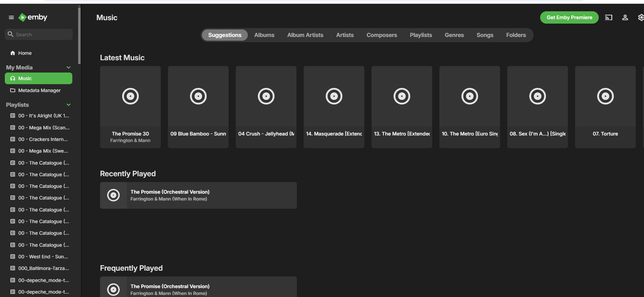Open the West End playlist icon

click(x=13, y=257)
